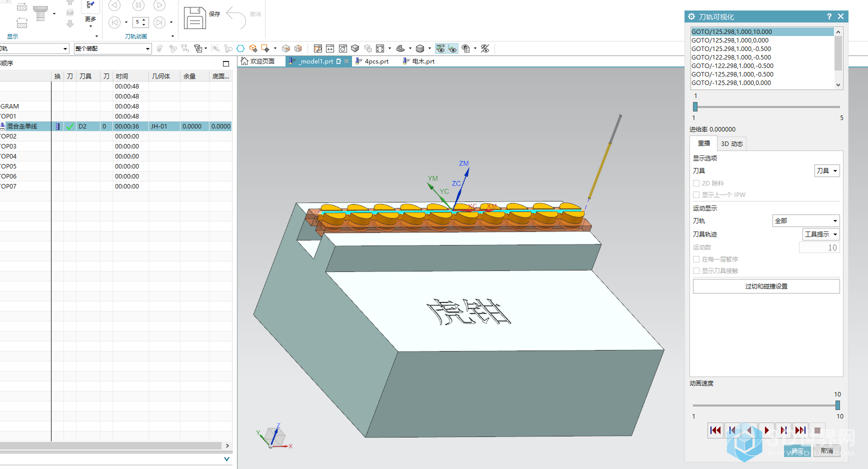The height and width of the screenshot is (469, 868).
Task: Click the skip-to-end playback button
Action: (800, 430)
